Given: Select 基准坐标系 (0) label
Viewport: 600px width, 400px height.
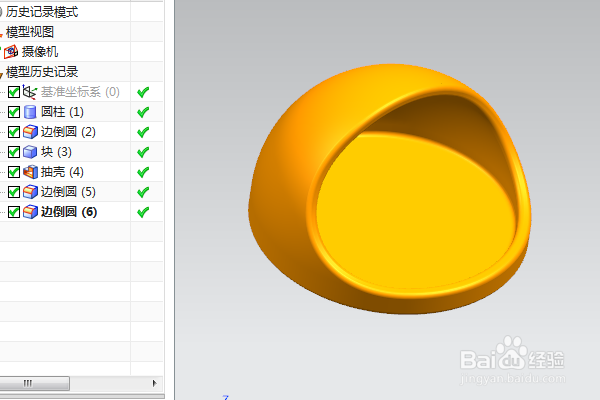Looking at the screenshot, I should point(80,92).
